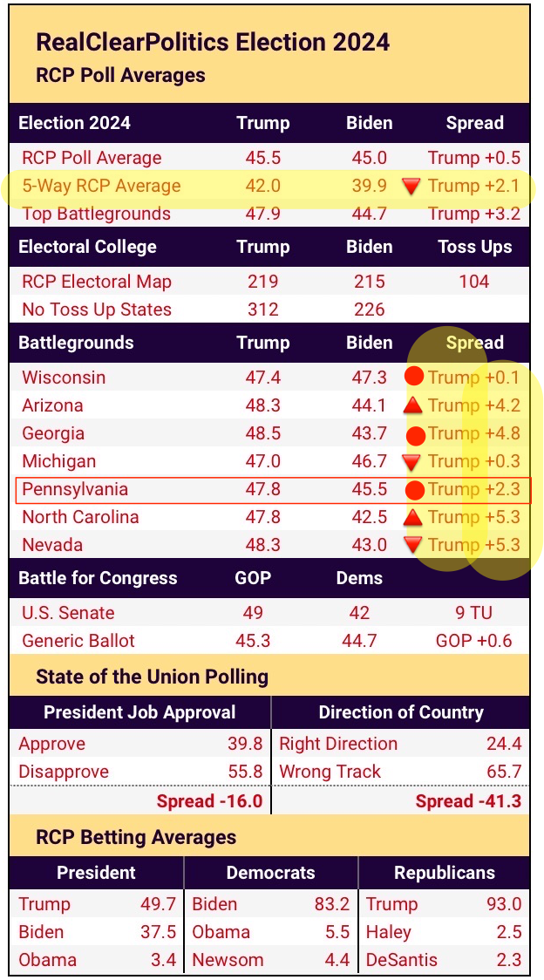Open the No Toss Up States link
The width and height of the screenshot is (544, 980).
pos(97,310)
